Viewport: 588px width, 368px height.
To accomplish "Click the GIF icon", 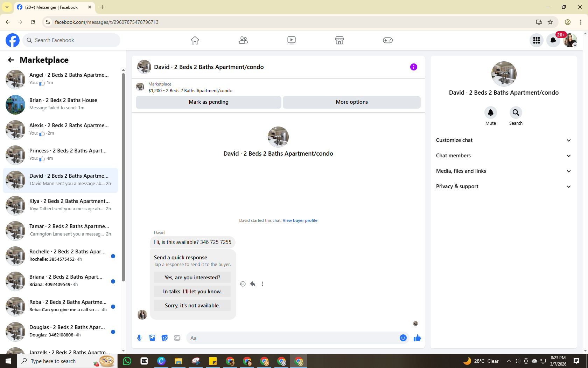I will pyautogui.click(x=177, y=338).
